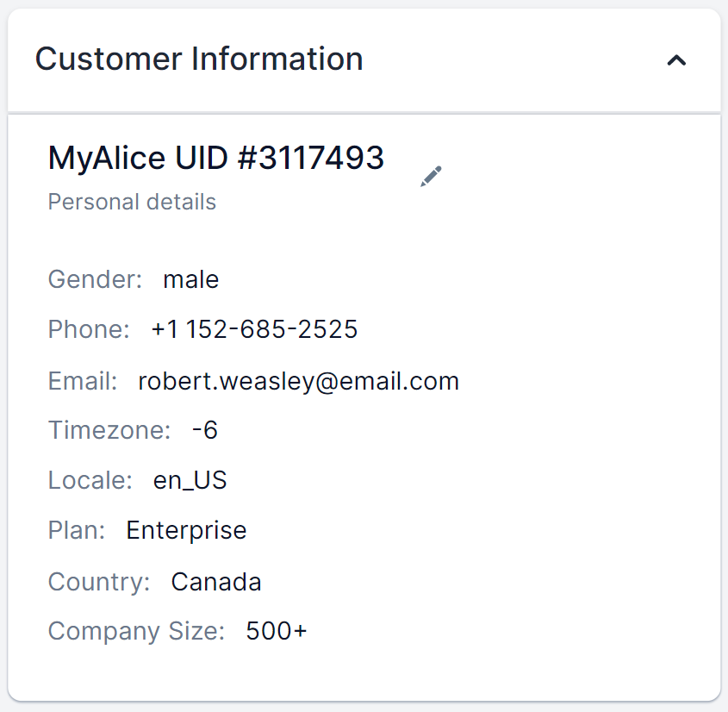Select the Gender value male
The image size is (728, 712).
(x=190, y=279)
